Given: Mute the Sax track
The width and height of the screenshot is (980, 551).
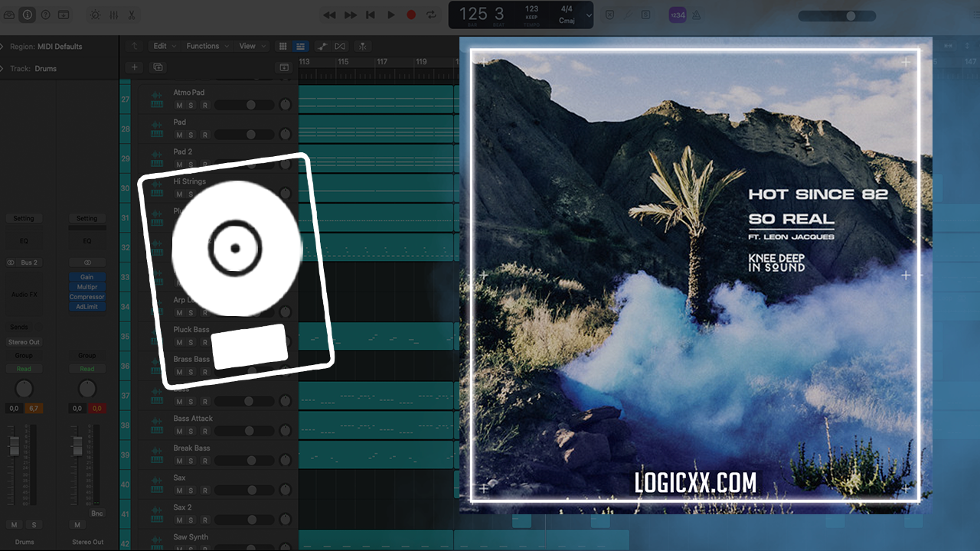Looking at the screenshot, I should [x=179, y=491].
